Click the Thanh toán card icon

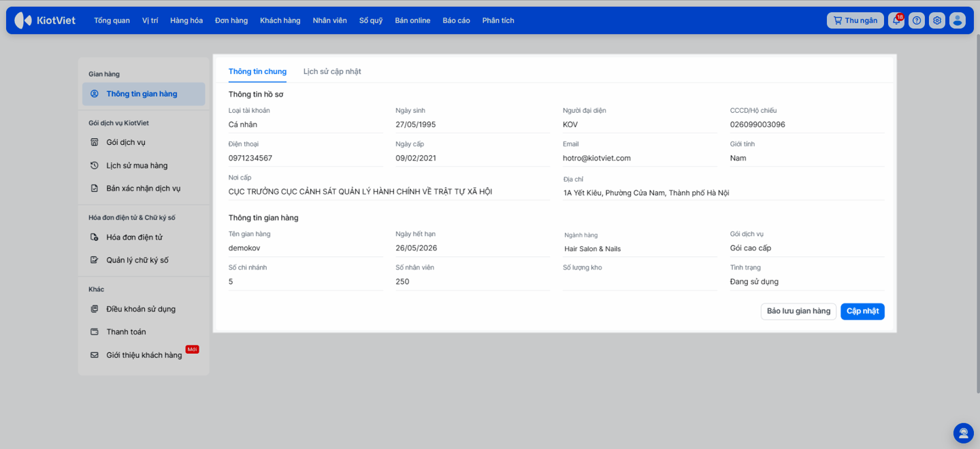(95, 332)
